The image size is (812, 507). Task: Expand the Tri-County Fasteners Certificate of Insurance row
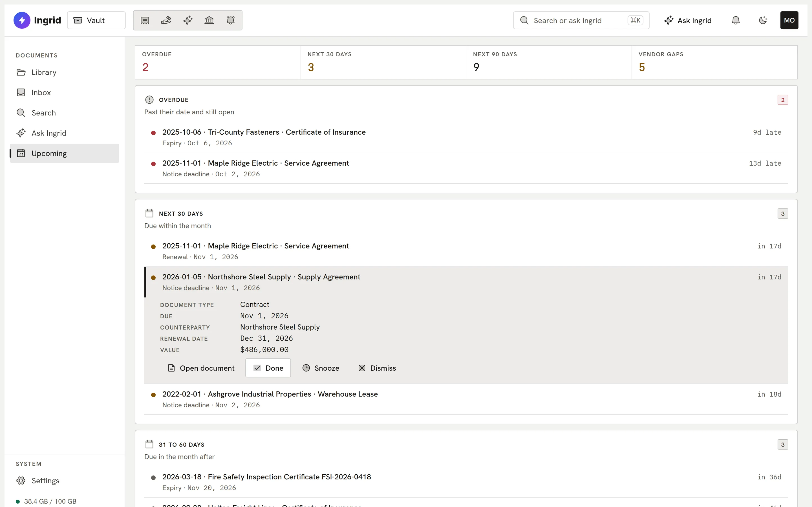coord(466,137)
